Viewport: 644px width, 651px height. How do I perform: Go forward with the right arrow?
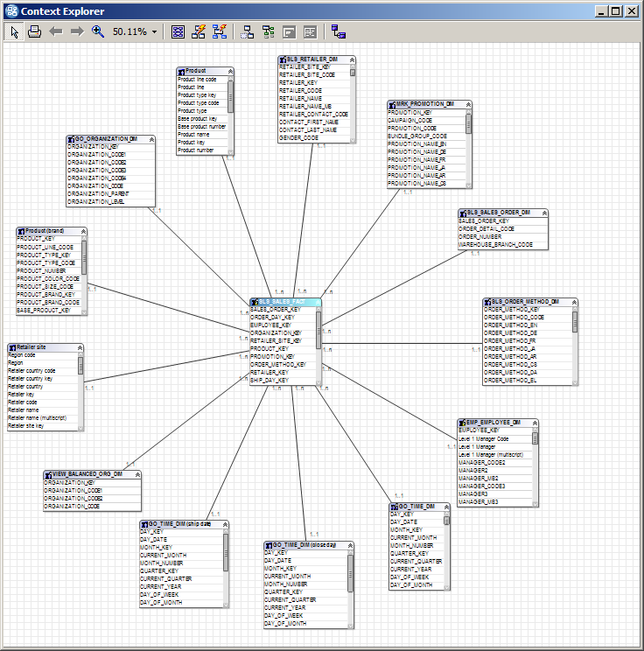[77, 31]
